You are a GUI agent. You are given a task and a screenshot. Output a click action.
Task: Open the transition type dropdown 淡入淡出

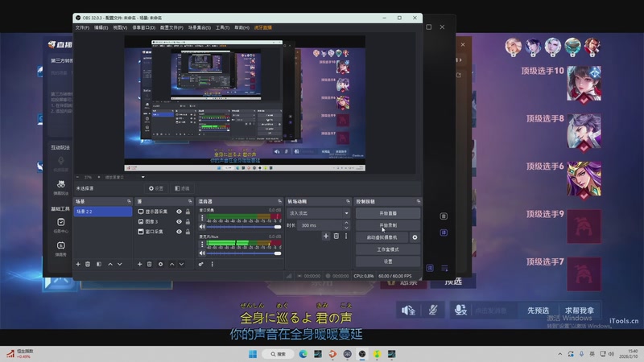pos(319,213)
